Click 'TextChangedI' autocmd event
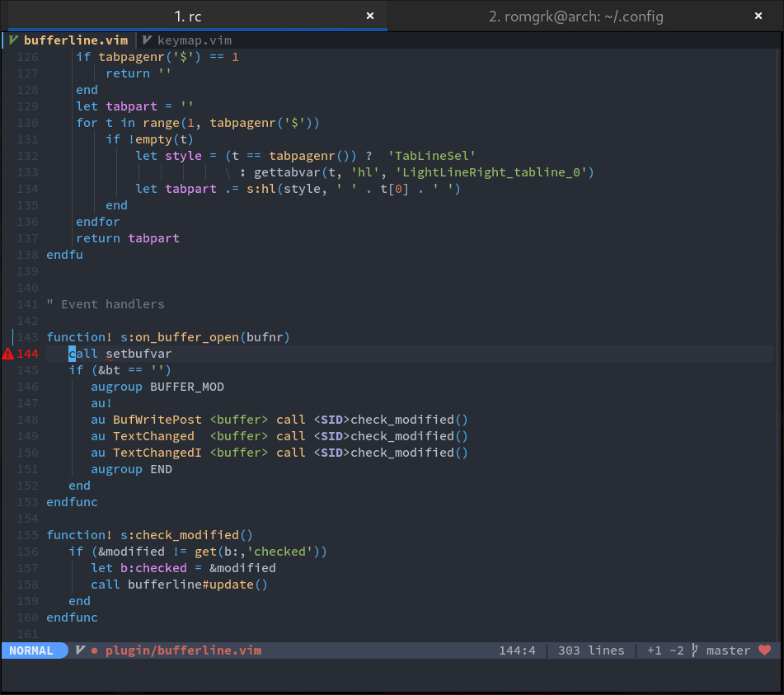This screenshot has height=695, width=784. pyautogui.click(x=157, y=453)
